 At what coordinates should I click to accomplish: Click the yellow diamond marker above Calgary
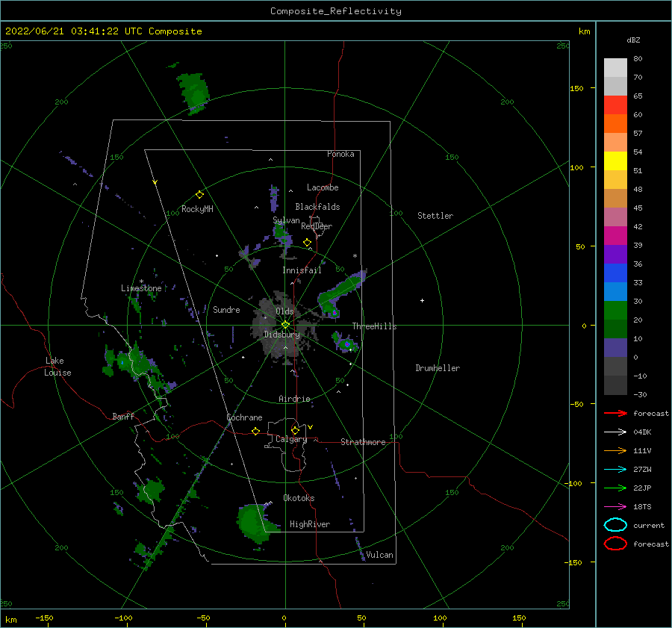point(295,430)
